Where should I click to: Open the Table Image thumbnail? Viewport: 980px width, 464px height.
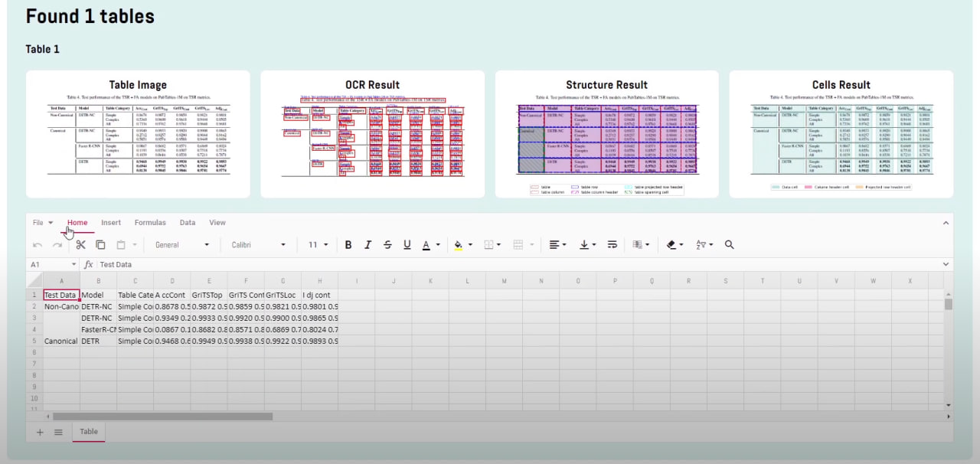(x=138, y=134)
